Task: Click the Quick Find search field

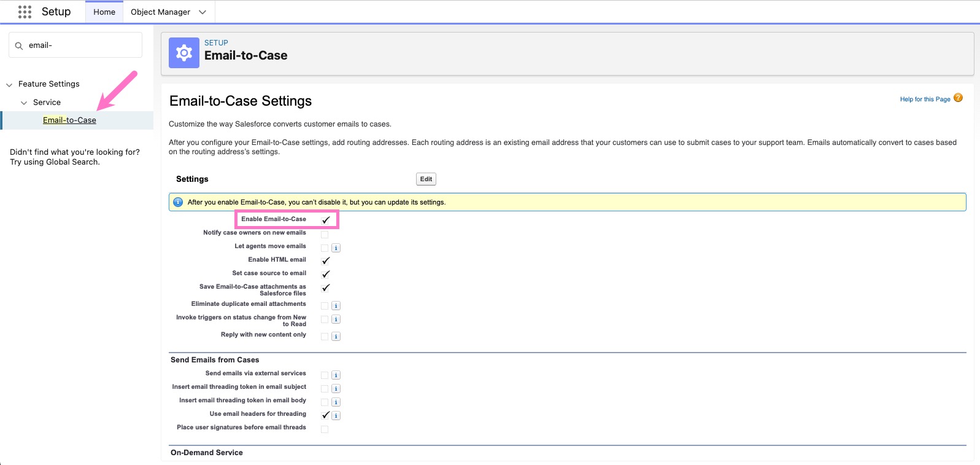Action: coord(75,45)
